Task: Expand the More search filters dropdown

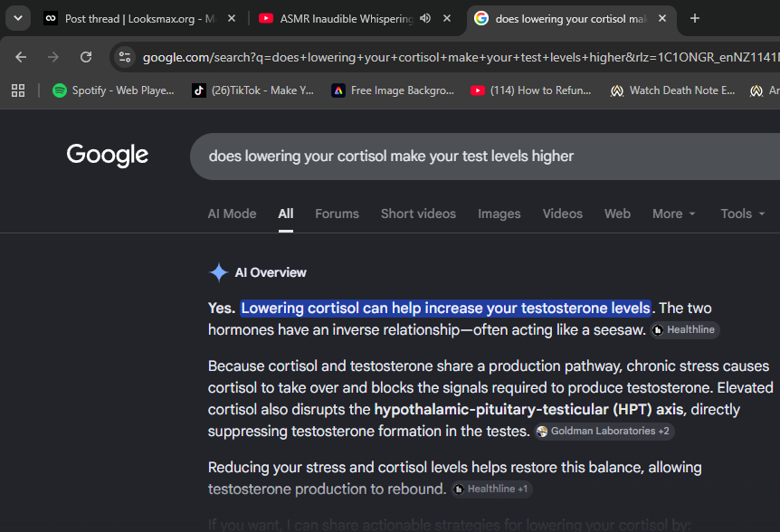Action: pyautogui.click(x=673, y=214)
